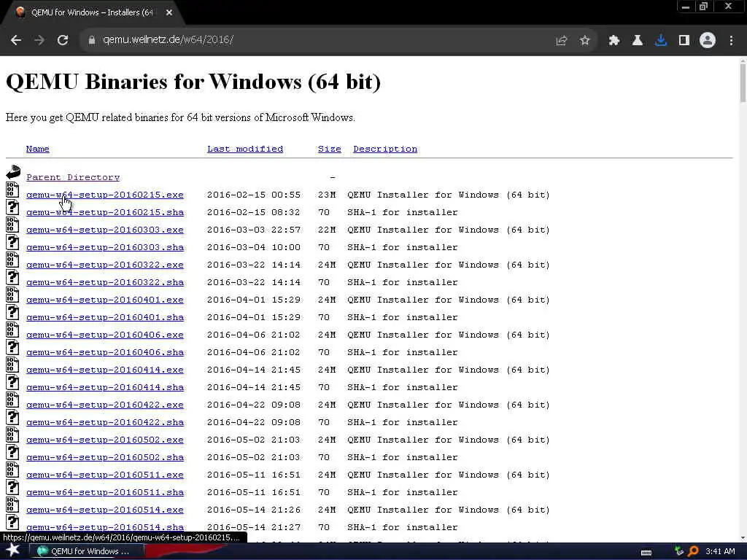747x560 pixels.
Task: Sort listing by Name column
Action: pos(38,149)
